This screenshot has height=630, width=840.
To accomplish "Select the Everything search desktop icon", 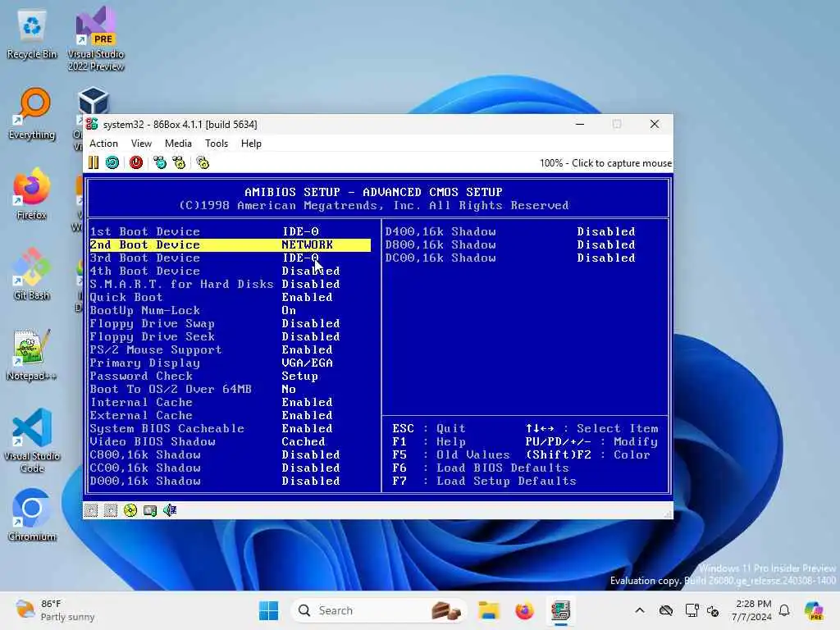I will point(32,115).
